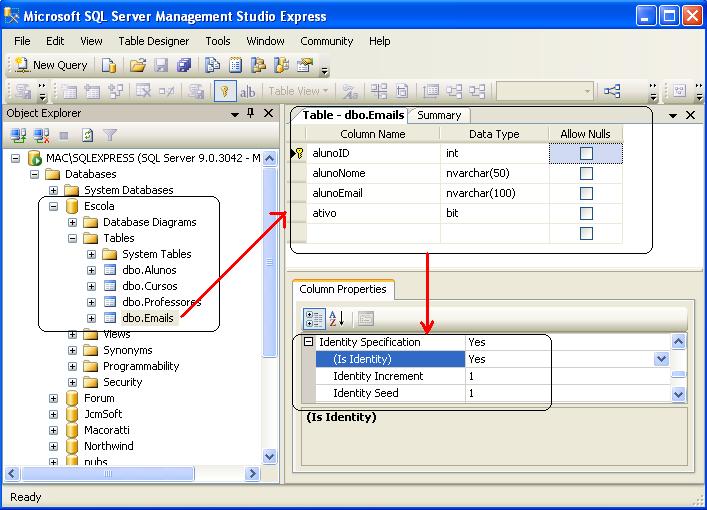This screenshot has height=510, width=707.
Task: Click the dbo.Cursos table icon
Action: click(x=110, y=286)
